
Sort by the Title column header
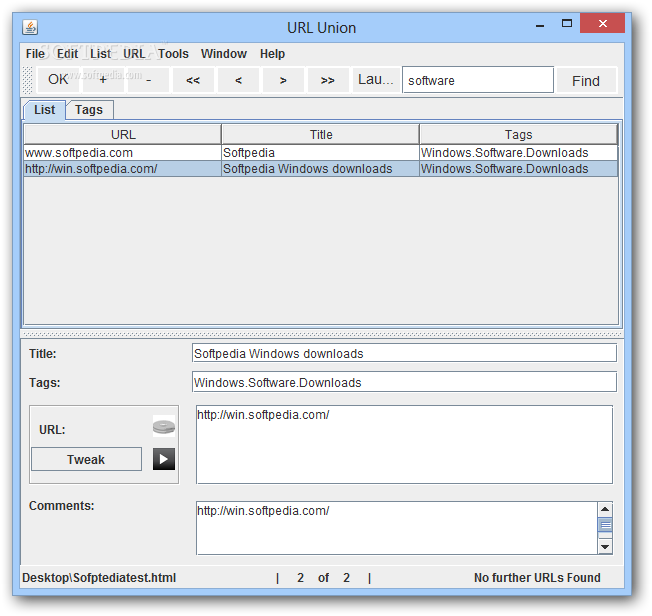(x=321, y=134)
